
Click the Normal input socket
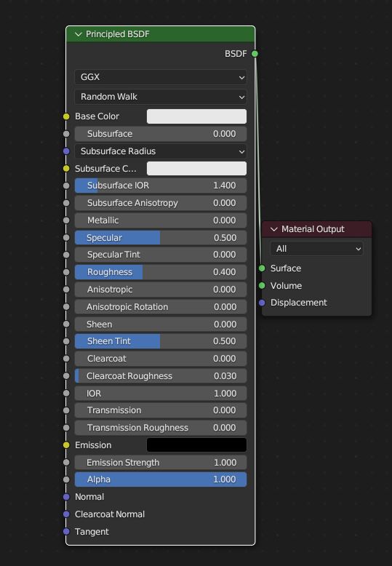66,497
